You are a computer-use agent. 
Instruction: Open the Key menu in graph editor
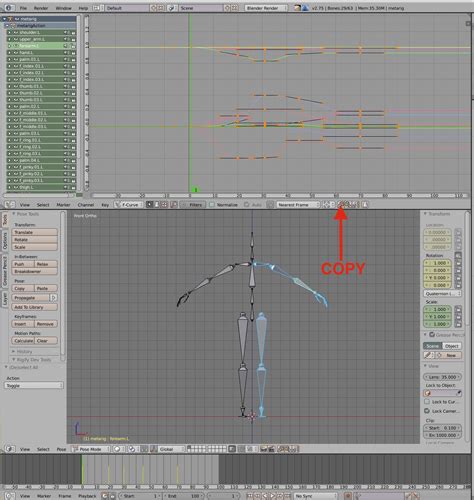pos(105,205)
